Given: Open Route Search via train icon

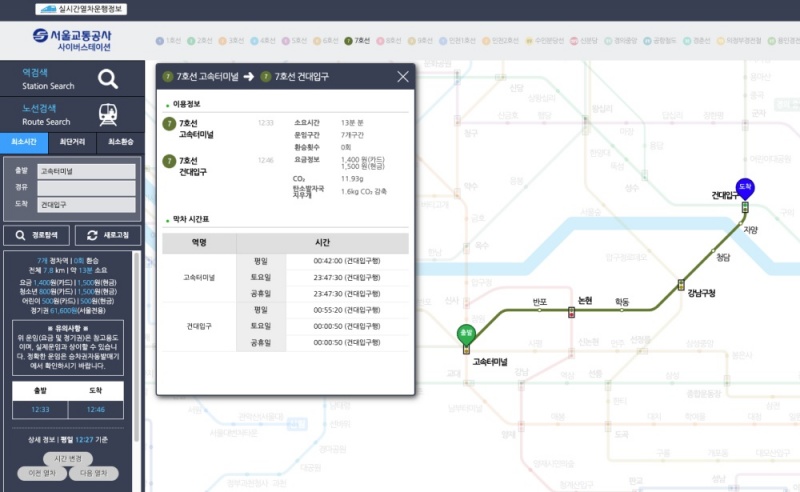Looking at the screenshot, I should point(108,115).
